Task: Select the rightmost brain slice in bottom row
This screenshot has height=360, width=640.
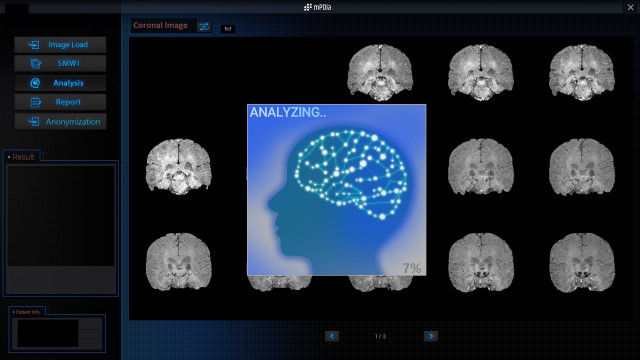Action: click(x=582, y=262)
